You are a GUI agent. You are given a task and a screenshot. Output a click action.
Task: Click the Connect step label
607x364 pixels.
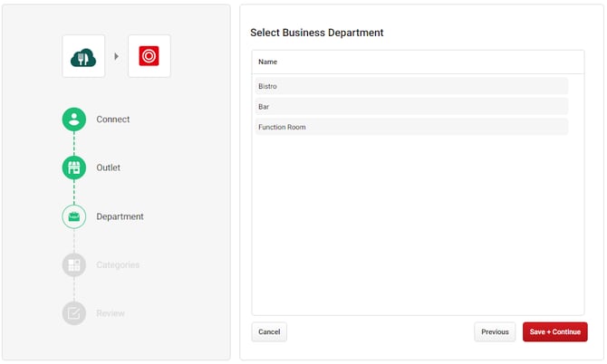(x=113, y=120)
